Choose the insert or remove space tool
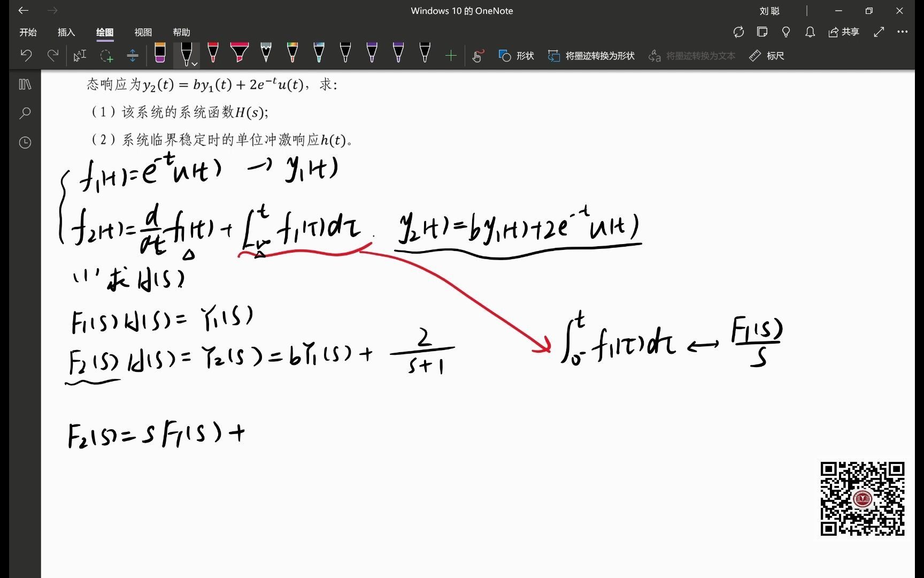924x578 pixels. (x=133, y=55)
